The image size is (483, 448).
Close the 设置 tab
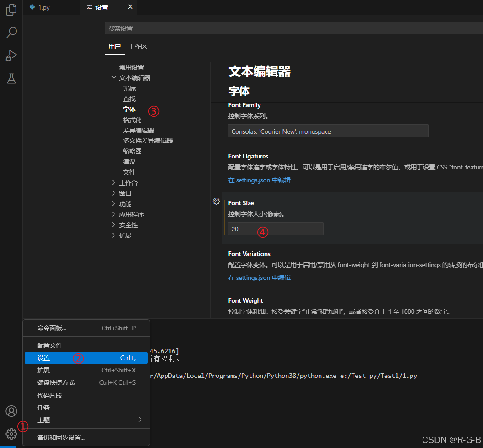pyautogui.click(x=130, y=7)
